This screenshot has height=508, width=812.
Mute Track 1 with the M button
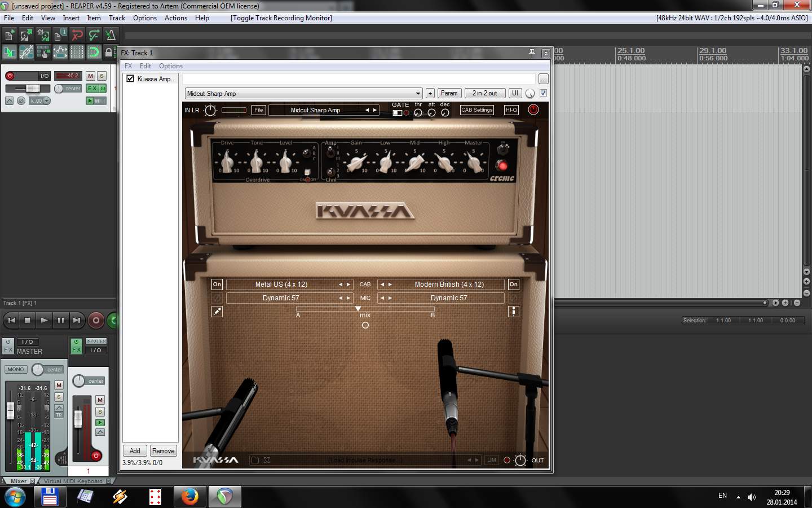(90, 76)
